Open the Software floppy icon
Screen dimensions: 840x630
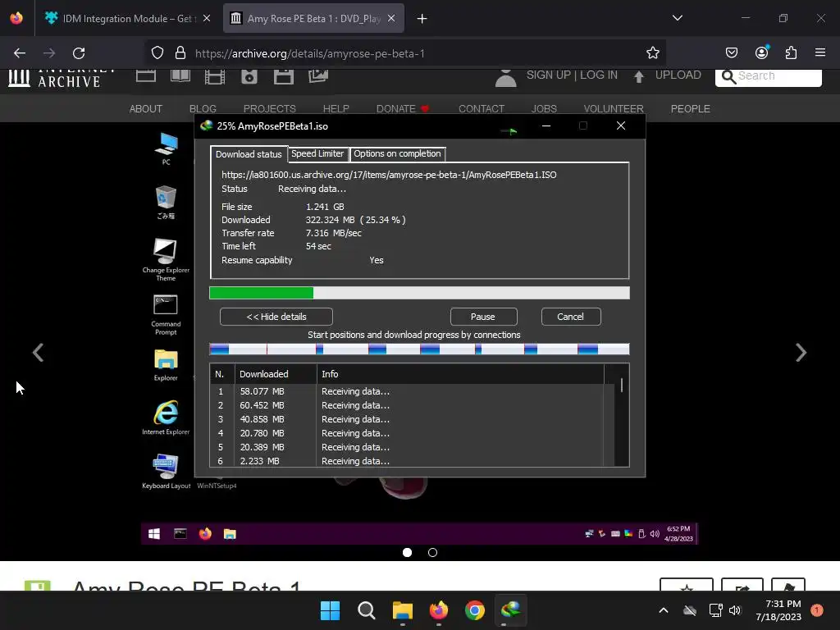(283, 76)
